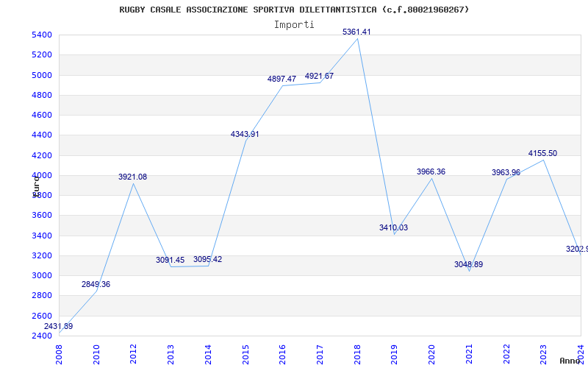Click the 3400 y-axis value

pyautogui.click(x=41, y=236)
